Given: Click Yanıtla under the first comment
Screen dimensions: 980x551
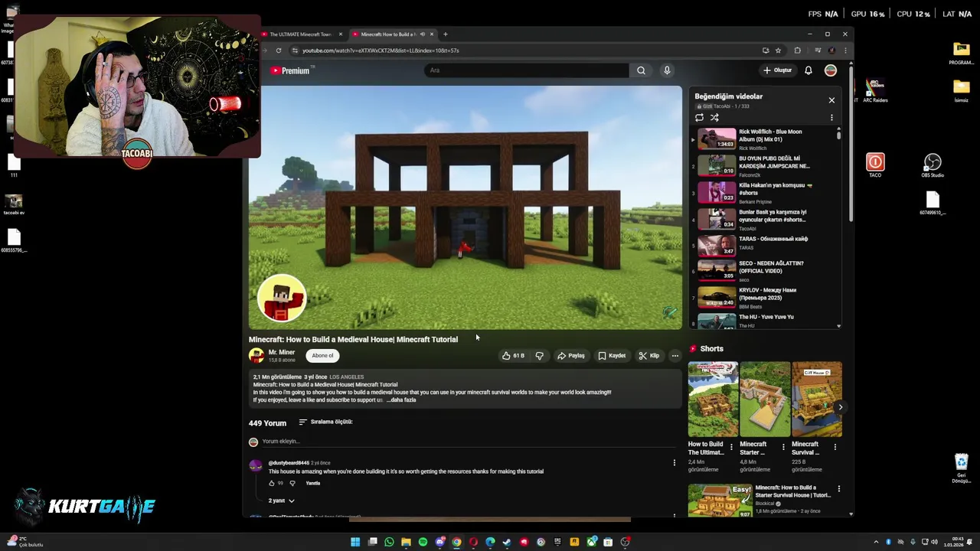Looking at the screenshot, I should click(313, 484).
